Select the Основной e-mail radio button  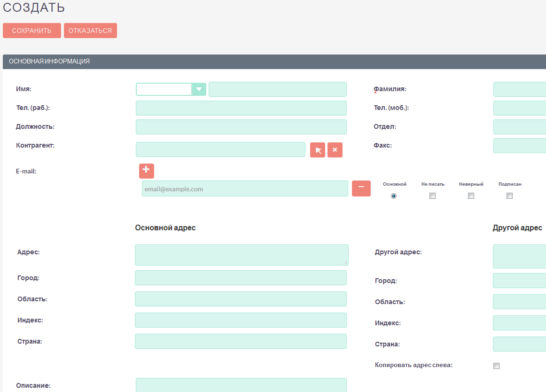[394, 196]
